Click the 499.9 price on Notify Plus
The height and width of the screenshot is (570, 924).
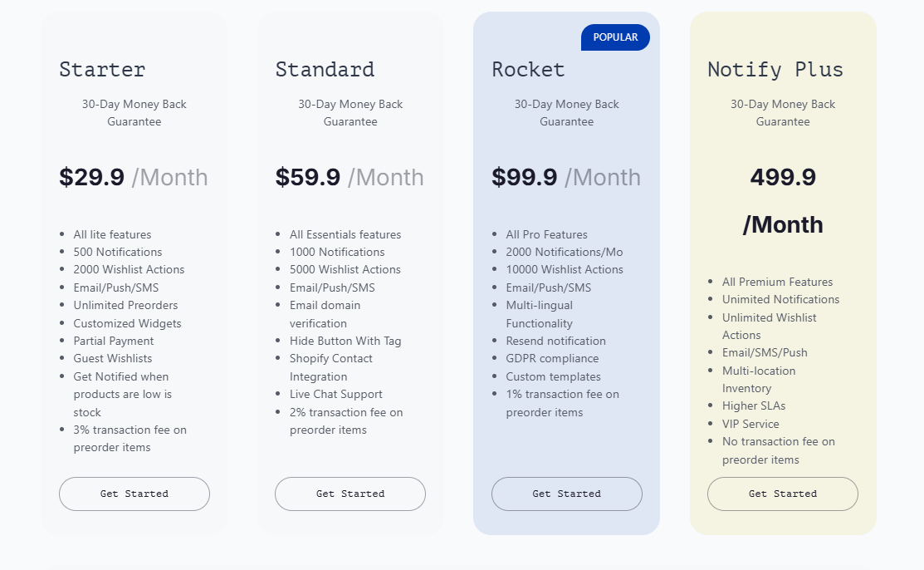point(783,177)
